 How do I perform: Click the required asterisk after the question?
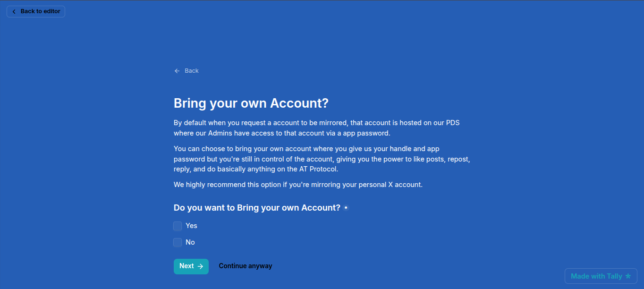[x=346, y=208]
